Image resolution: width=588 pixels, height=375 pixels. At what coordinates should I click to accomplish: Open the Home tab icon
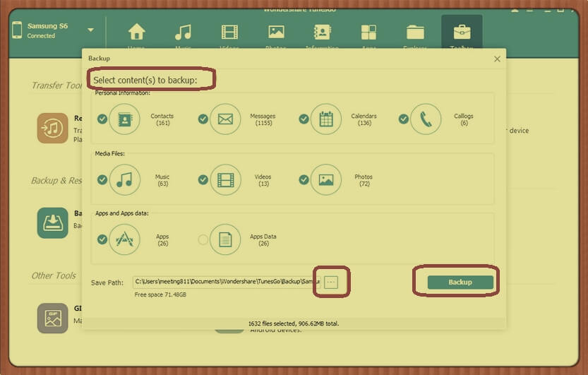tap(136, 32)
